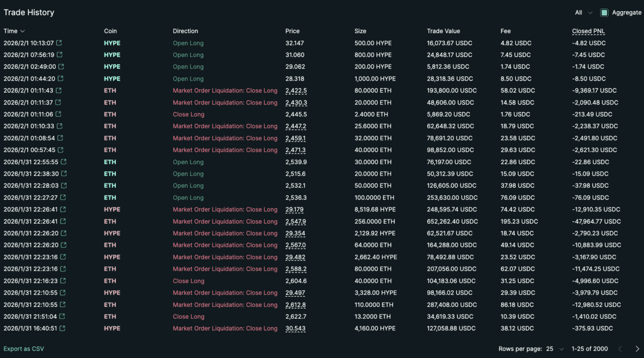This screenshot has height=358, width=644.
Task: Toggle the Aggregate checkbox
Action: [x=604, y=12]
